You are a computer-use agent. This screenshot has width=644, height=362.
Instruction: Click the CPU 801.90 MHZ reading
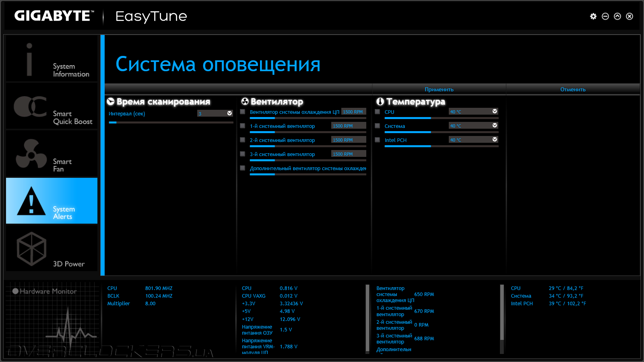[x=159, y=288]
